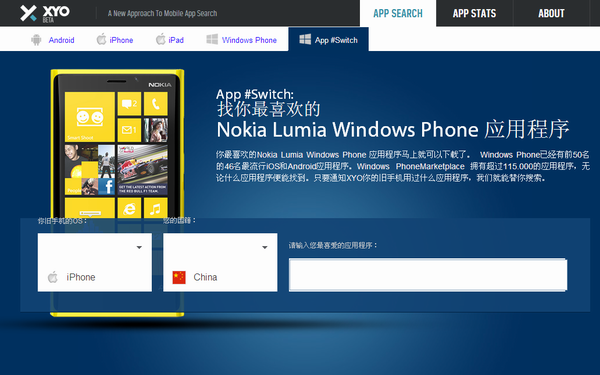The image size is (600, 375).
Task: Select the App #Switch tab
Action: tap(328, 39)
